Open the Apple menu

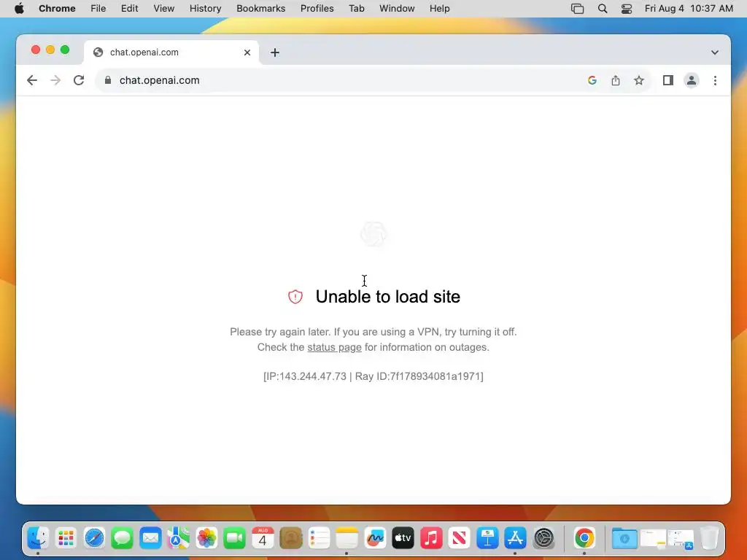(x=19, y=9)
